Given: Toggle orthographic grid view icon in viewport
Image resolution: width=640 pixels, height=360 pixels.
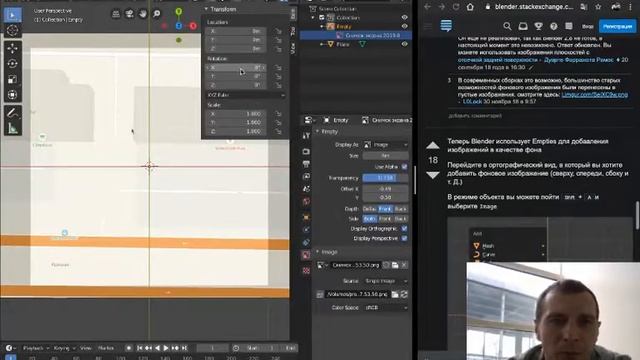Looking at the screenshot, I should 116,14.
